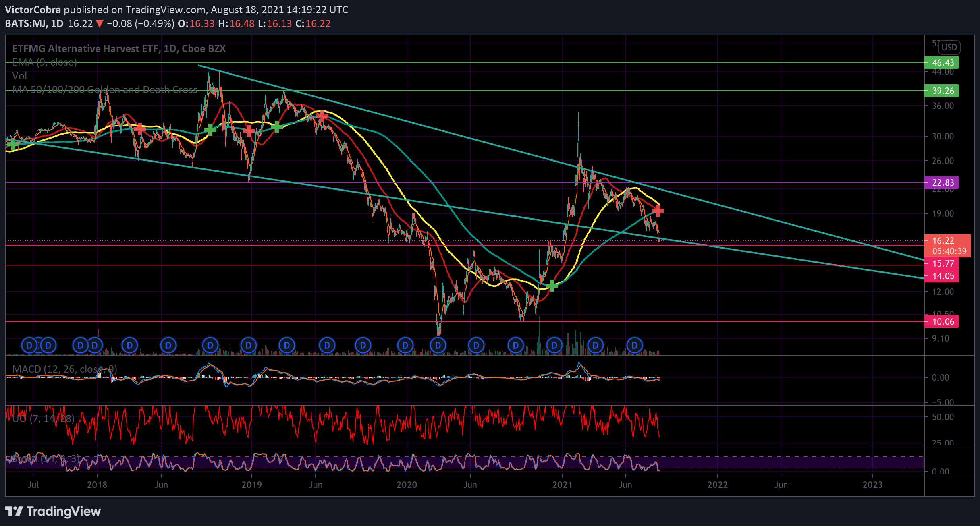Click the UO (7, 14, 28) indicator legend
This screenshot has width=980, height=526.
pyautogui.click(x=43, y=418)
